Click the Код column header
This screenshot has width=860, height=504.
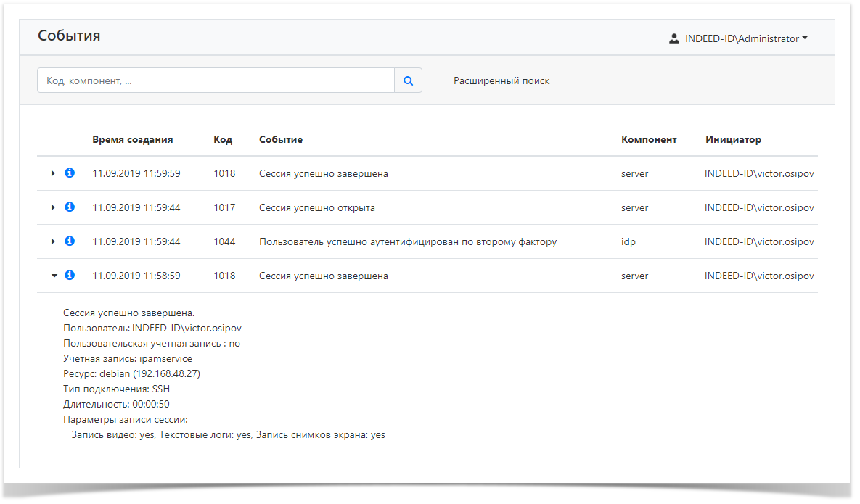click(222, 139)
